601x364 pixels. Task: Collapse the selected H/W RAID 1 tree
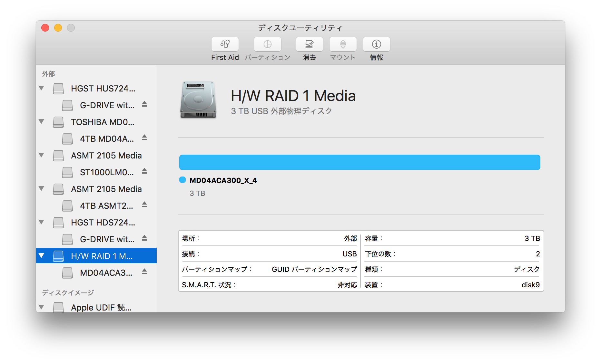(x=41, y=255)
